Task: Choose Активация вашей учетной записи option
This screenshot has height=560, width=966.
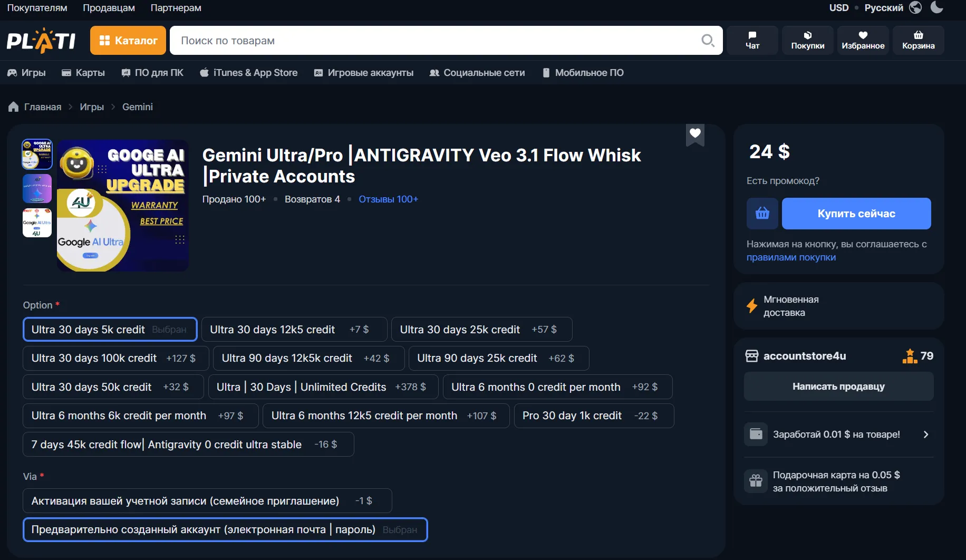Action: tap(207, 501)
